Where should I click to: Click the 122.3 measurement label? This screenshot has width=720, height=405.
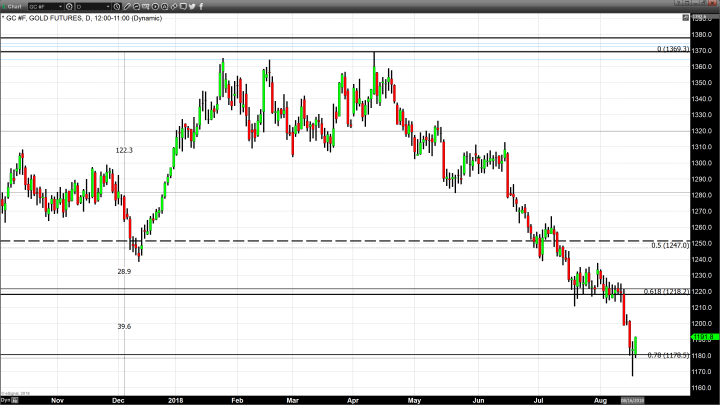[124, 150]
